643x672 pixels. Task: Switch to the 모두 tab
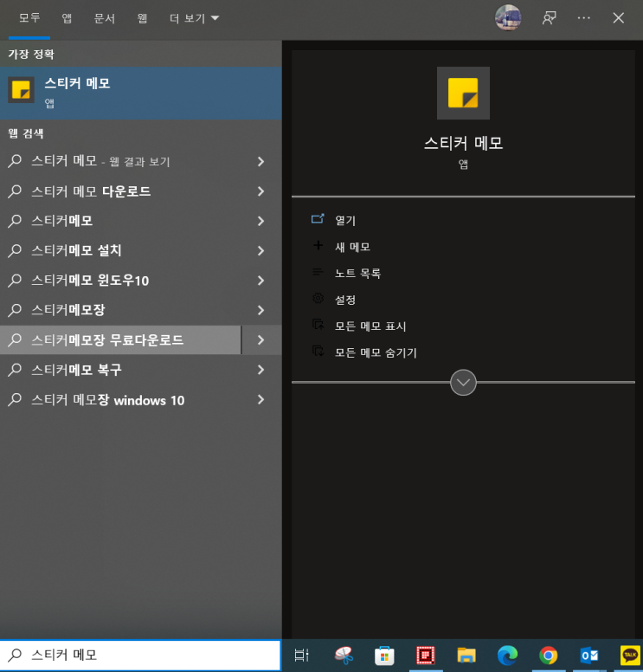29,18
